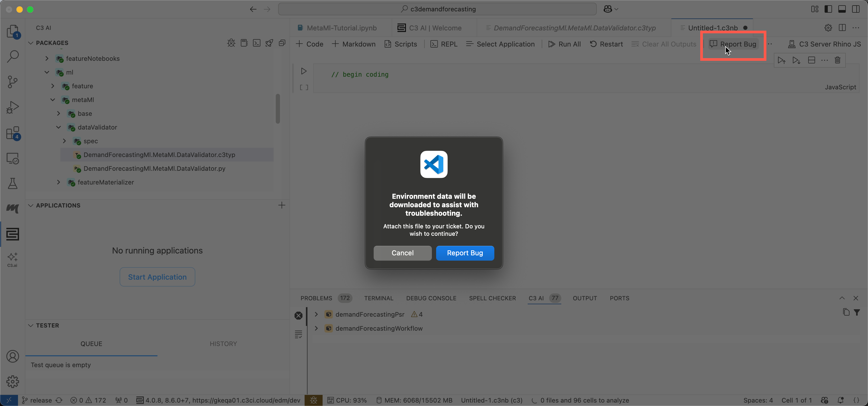Open the REPL terminal icon in Packages toolbar
Screen dimensions: 868x406
pos(256,43)
